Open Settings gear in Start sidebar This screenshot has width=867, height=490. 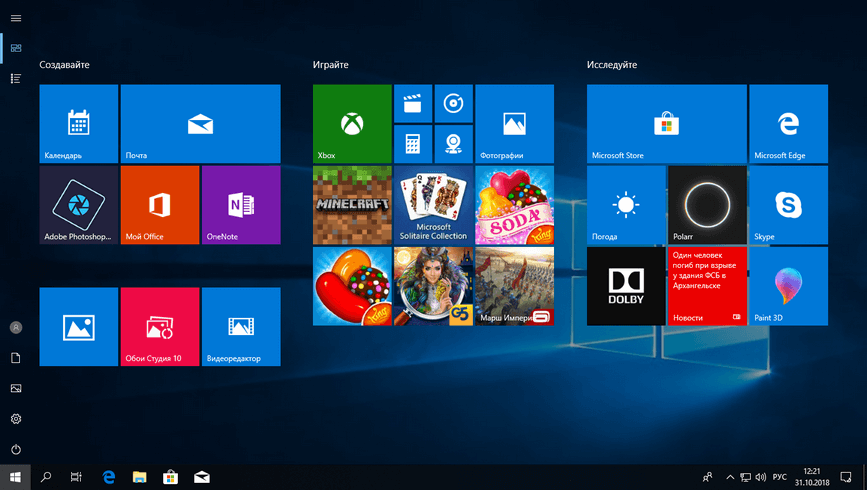point(16,419)
